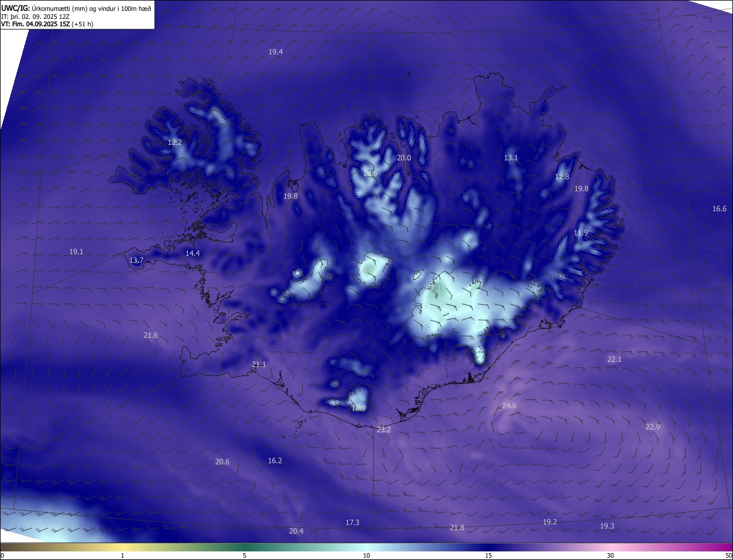Click the 16.6 value at the east edge
Image resolution: width=733 pixels, height=560 pixels.
coord(719,209)
